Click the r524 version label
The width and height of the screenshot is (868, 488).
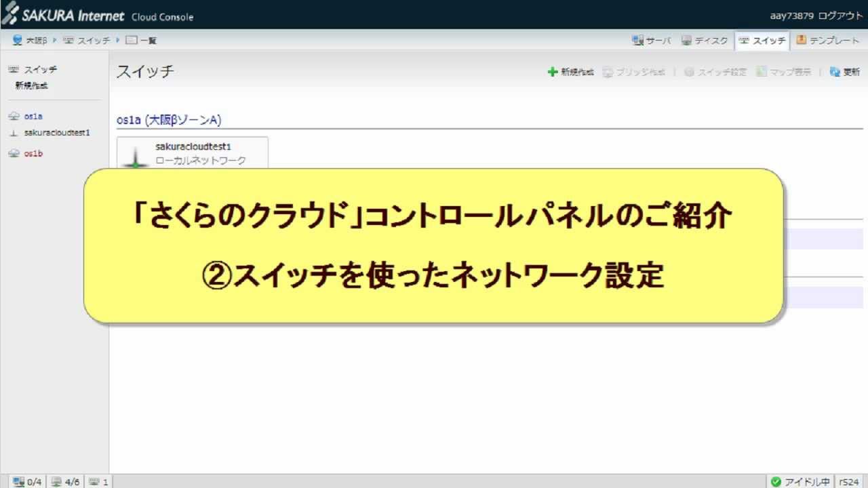pyautogui.click(x=850, y=482)
